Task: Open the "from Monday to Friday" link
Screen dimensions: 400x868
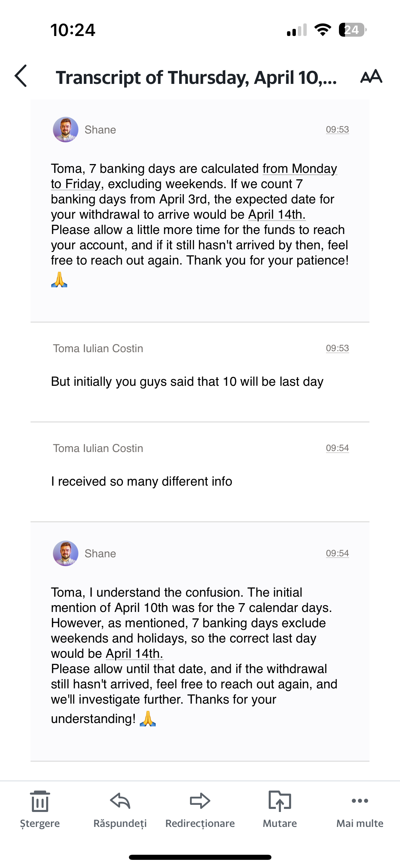Action: coord(299,169)
